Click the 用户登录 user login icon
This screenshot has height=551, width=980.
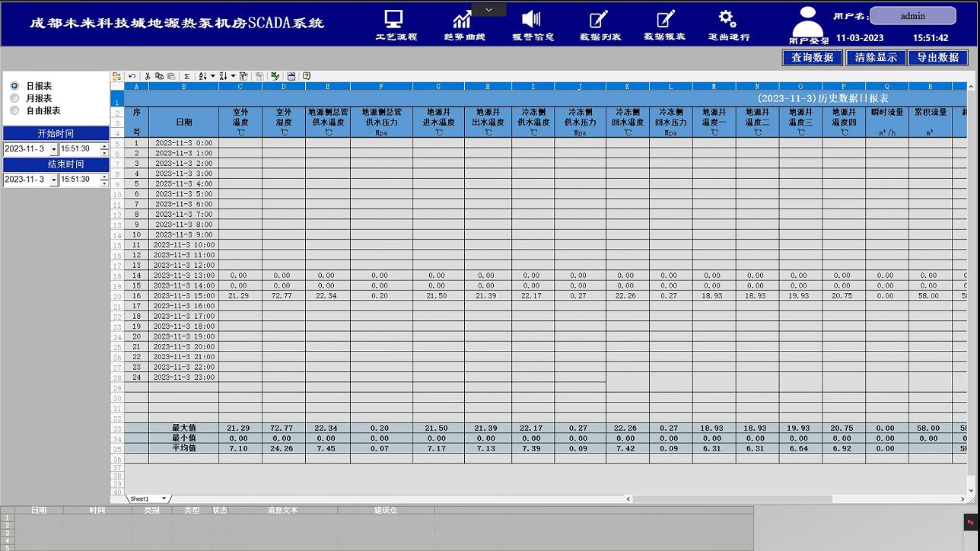[x=808, y=26]
